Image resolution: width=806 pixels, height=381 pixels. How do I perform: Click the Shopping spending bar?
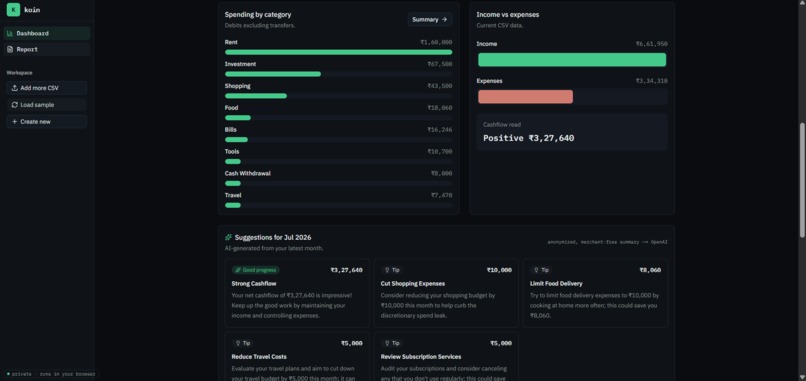(x=256, y=96)
